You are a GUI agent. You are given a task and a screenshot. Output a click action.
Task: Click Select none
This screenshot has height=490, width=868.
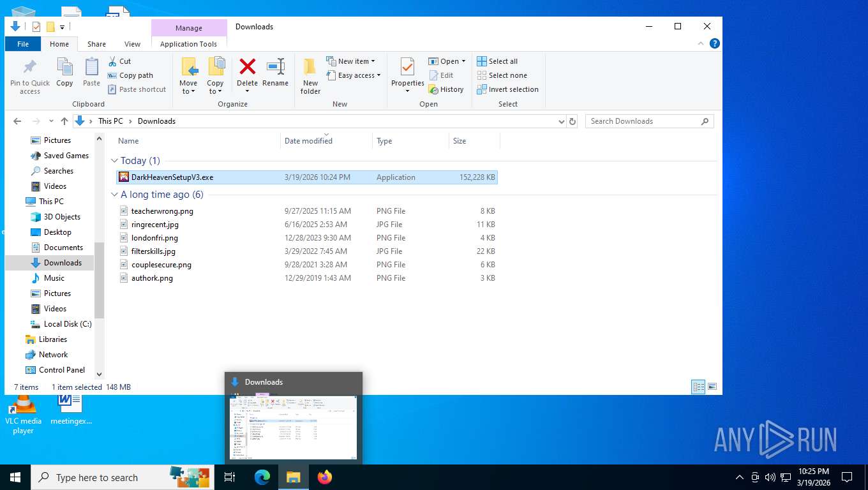(x=502, y=75)
